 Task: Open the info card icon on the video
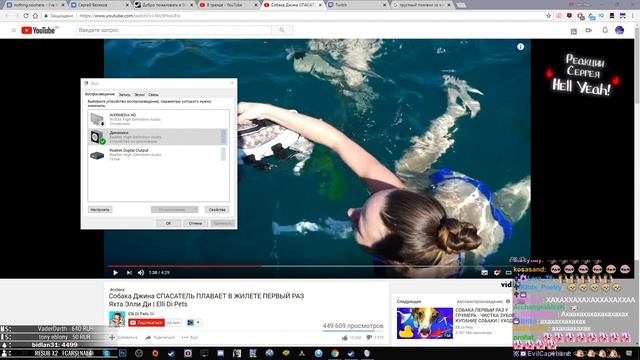click(520, 47)
